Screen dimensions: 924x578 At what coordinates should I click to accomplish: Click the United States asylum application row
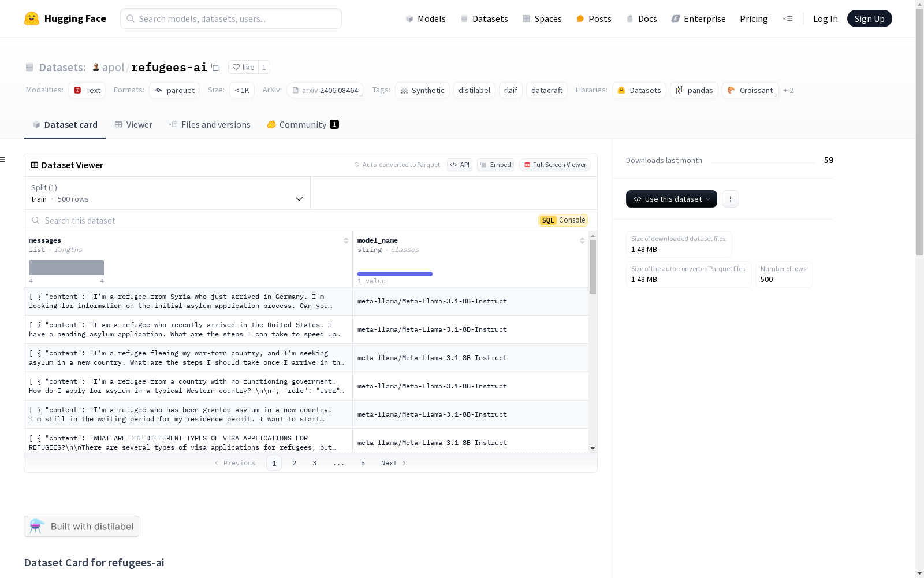pos(306,329)
